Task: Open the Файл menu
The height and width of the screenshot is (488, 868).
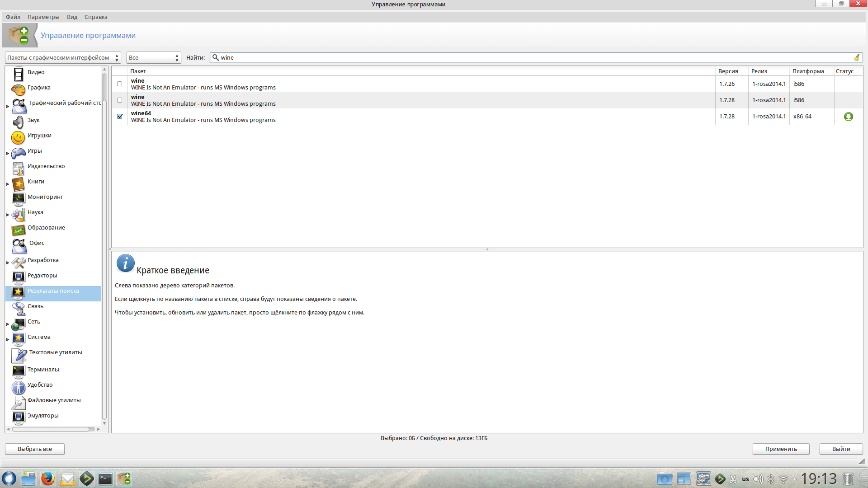Action: (x=13, y=17)
